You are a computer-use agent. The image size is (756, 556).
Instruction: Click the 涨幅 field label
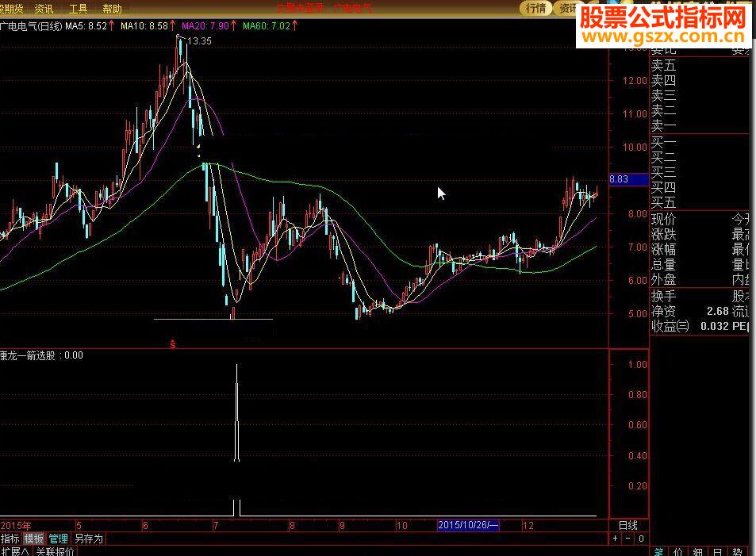[663, 249]
